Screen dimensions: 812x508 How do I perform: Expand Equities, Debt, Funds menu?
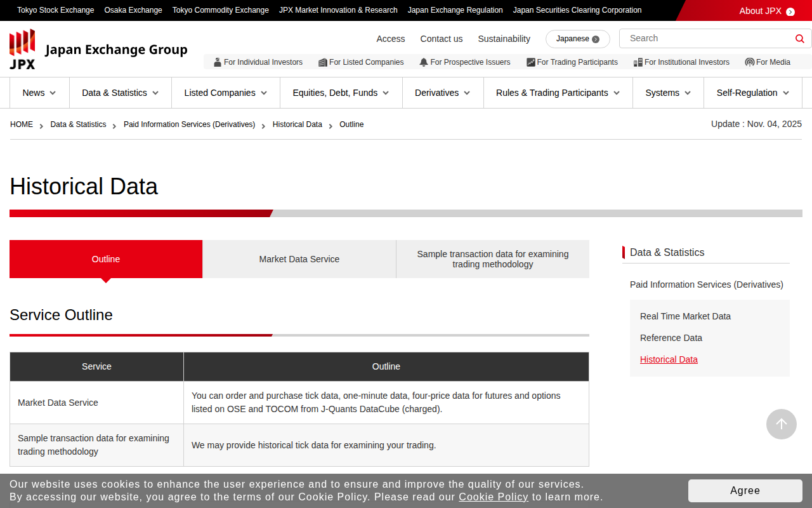(341, 93)
